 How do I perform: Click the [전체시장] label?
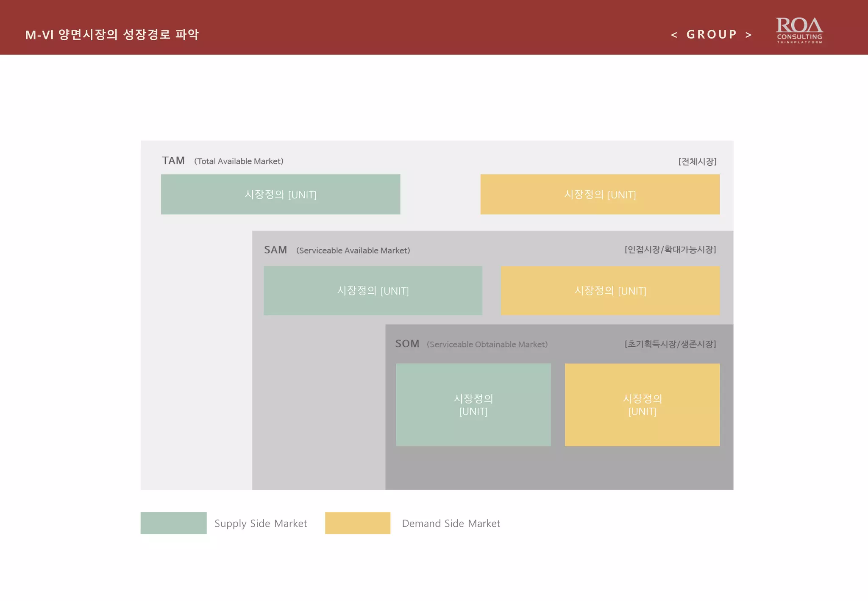point(697,161)
